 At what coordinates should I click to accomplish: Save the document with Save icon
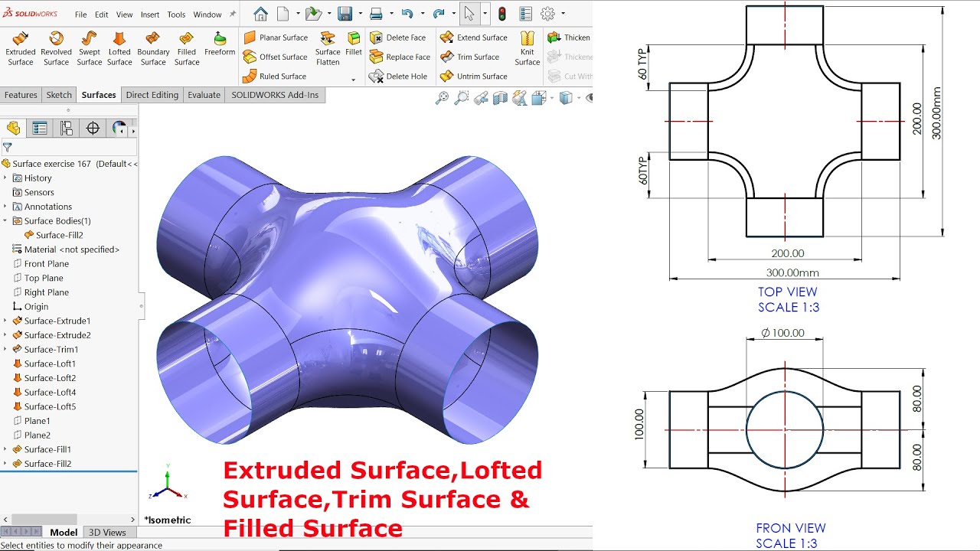(345, 14)
